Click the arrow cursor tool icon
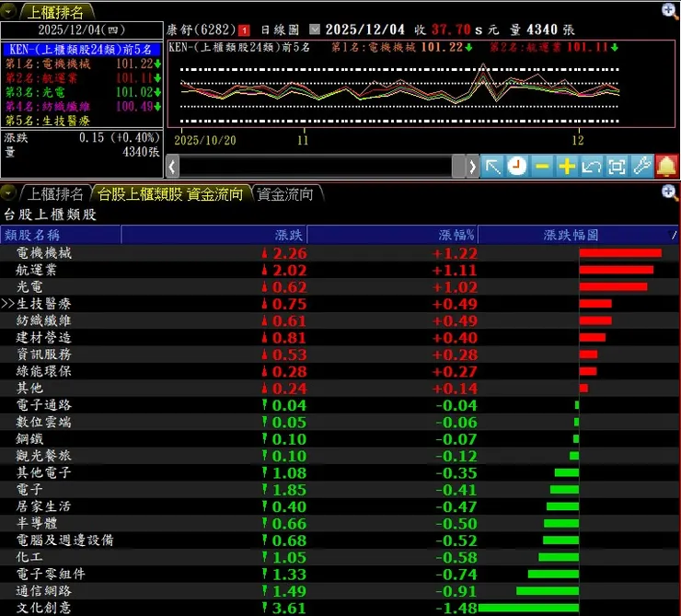This screenshot has width=681, height=616. pos(492,167)
